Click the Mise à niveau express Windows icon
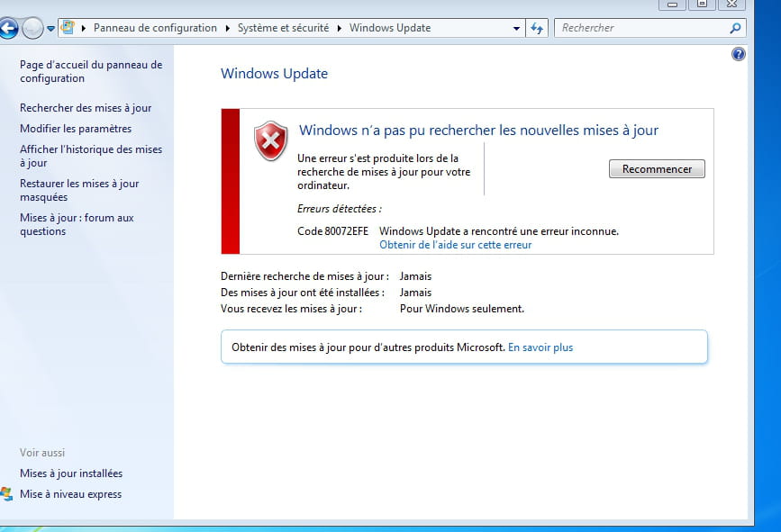Screen dimensions: 781x532 [6, 494]
